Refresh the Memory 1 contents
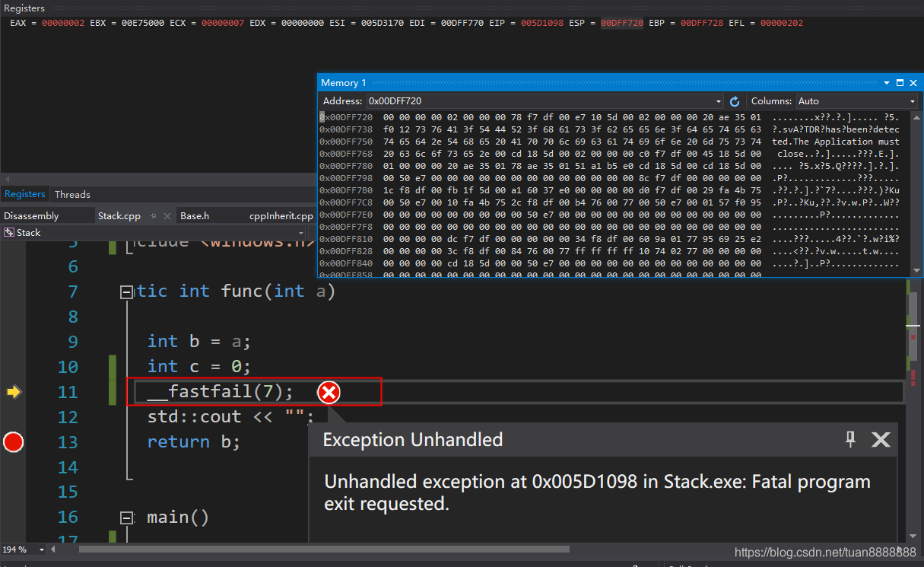 click(734, 100)
